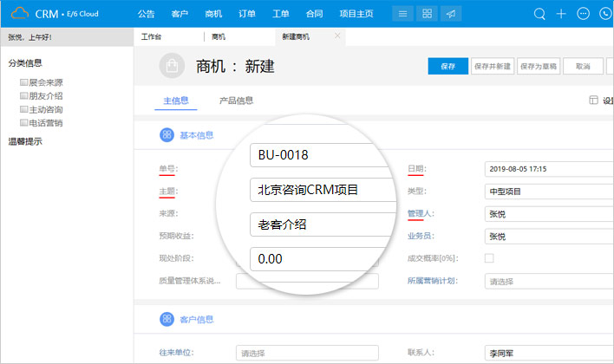Open the 所属营销计划 dropdown
Screen dimensions: 614x364
(548, 282)
